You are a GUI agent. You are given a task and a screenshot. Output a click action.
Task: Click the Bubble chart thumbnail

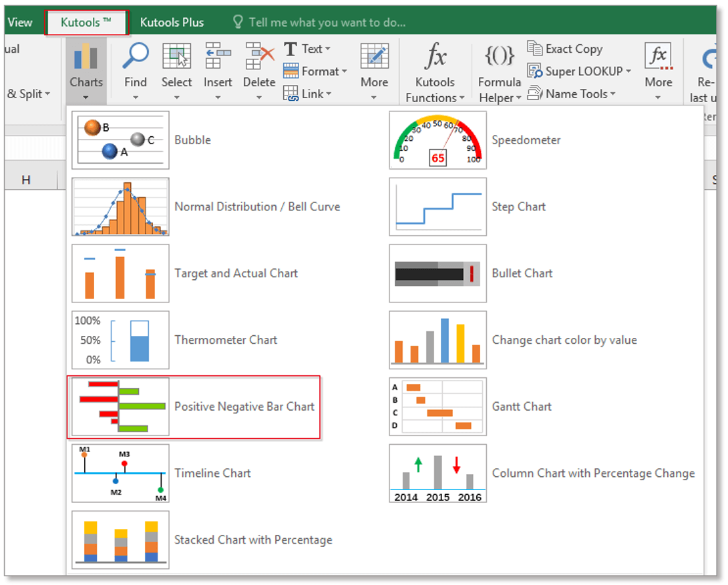click(120, 140)
